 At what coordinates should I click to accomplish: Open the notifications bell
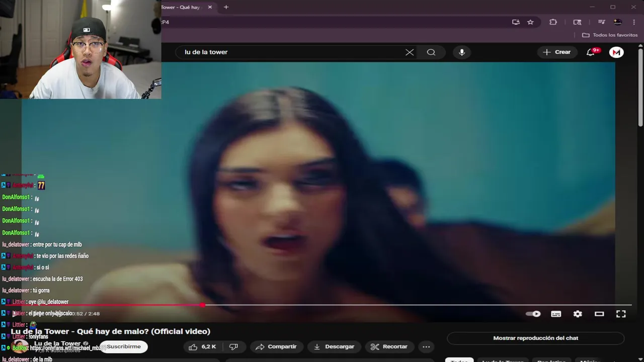(591, 52)
